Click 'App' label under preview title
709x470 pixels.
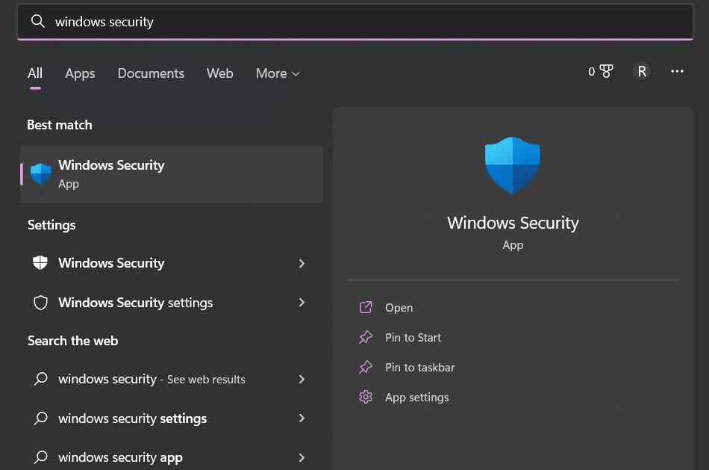[513, 245]
